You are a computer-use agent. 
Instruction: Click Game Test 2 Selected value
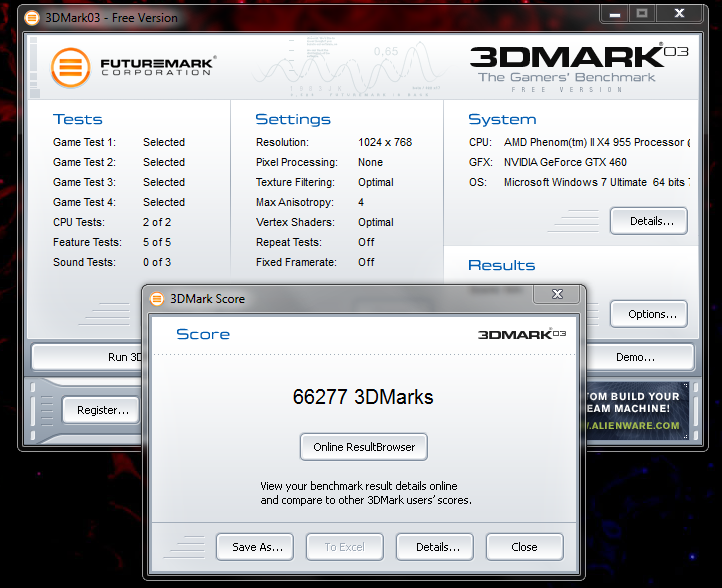tap(164, 162)
